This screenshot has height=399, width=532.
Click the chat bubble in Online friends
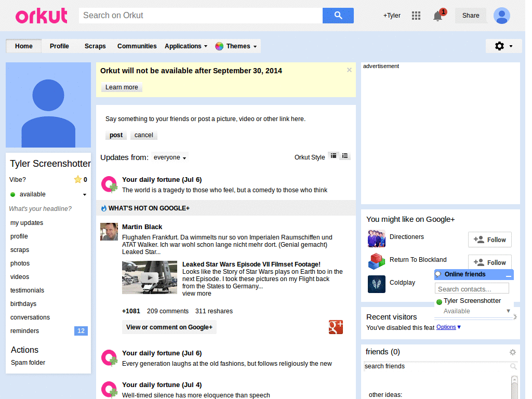click(x=438, y=274)
